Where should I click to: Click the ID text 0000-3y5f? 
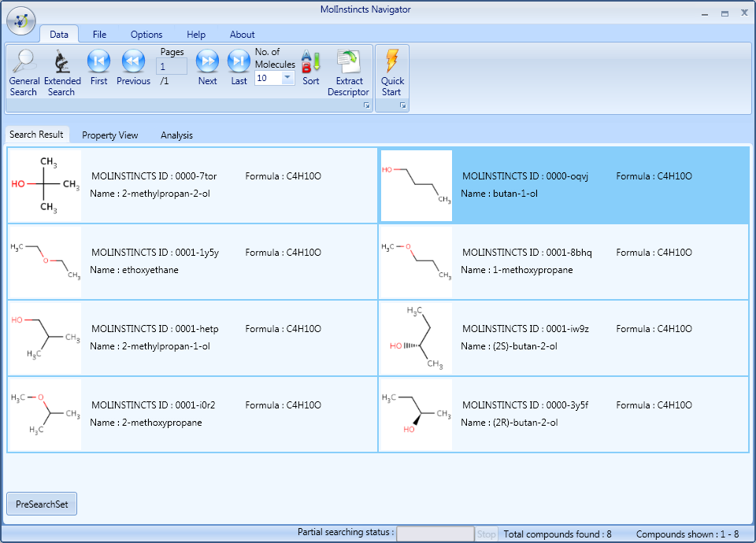pyautogui.click(x=567, y=405)
